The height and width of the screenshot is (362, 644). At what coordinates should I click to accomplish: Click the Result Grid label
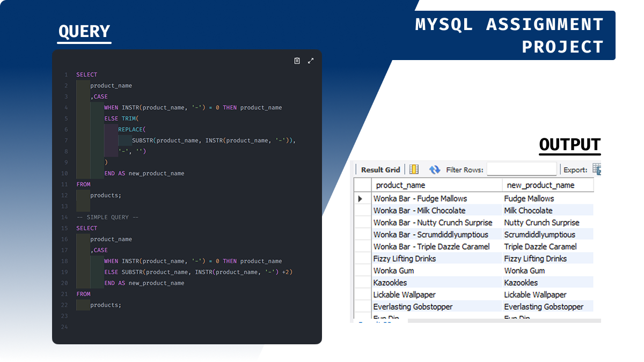click(x=380, y=169)
